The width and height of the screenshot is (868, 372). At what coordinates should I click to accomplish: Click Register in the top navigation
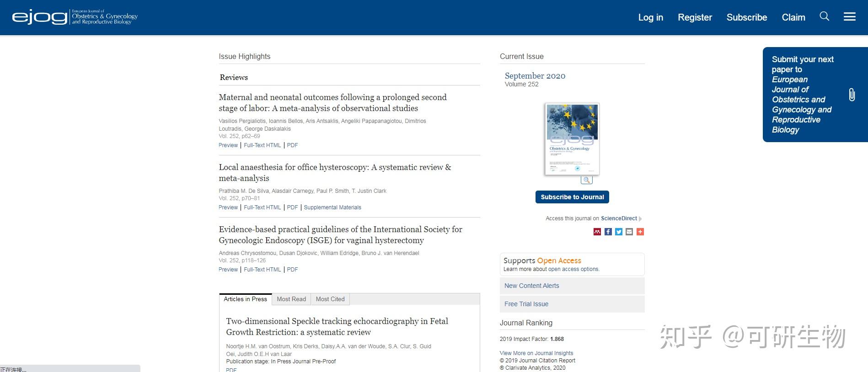coord(695,17)
